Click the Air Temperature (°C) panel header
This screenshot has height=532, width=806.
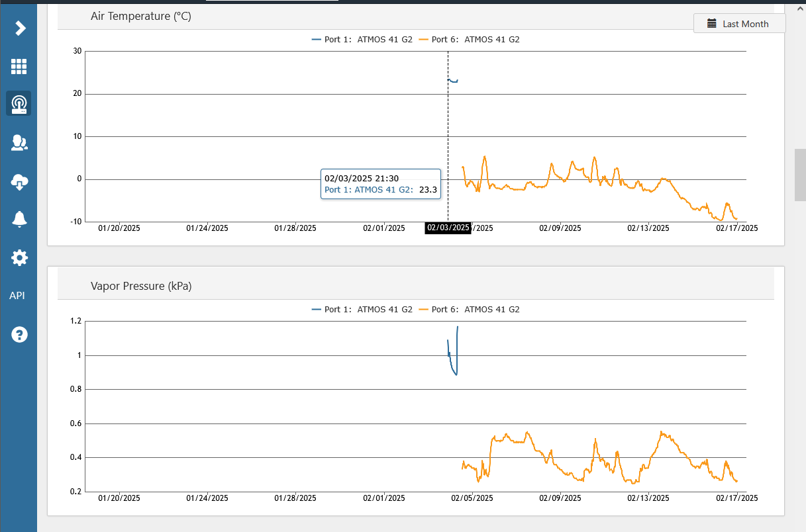click(x=141, y=17)
